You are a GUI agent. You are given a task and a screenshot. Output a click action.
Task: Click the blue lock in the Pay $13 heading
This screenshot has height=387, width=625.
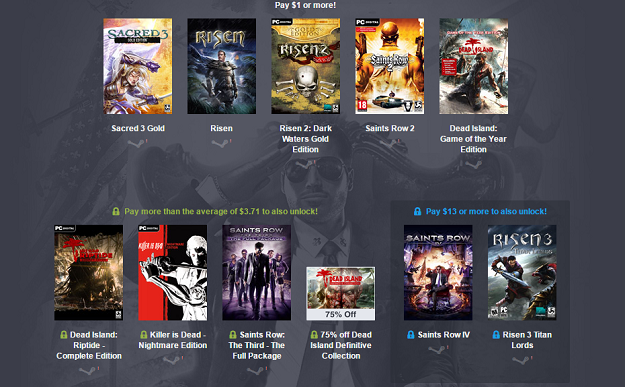click(x=417, y=211)
